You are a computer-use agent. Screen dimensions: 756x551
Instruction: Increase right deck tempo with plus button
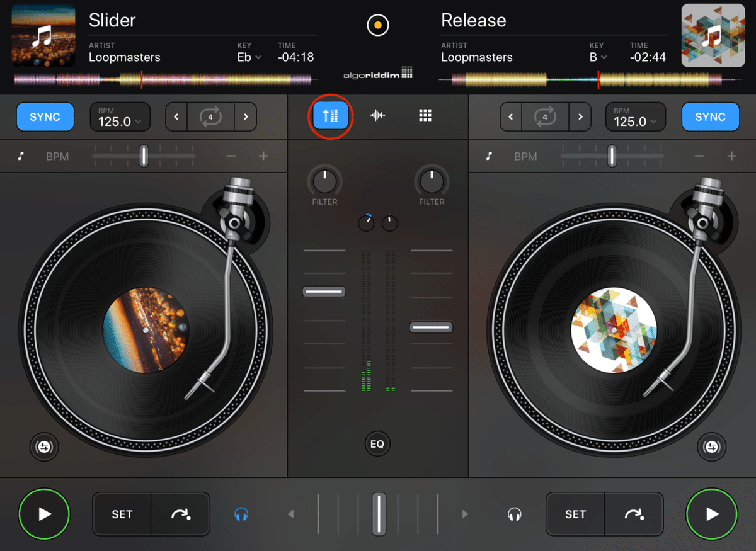pyautogui.click(x=731, y=156)
